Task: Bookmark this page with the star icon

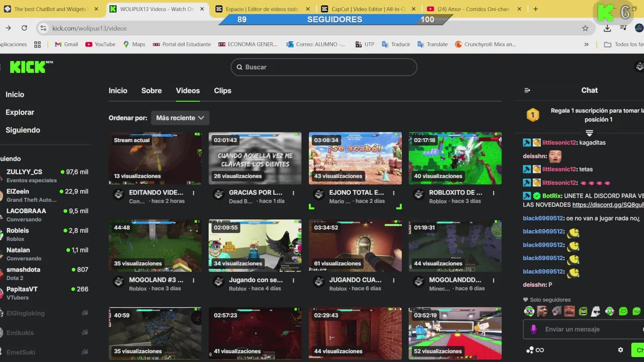Action: [x=585, y=28]
